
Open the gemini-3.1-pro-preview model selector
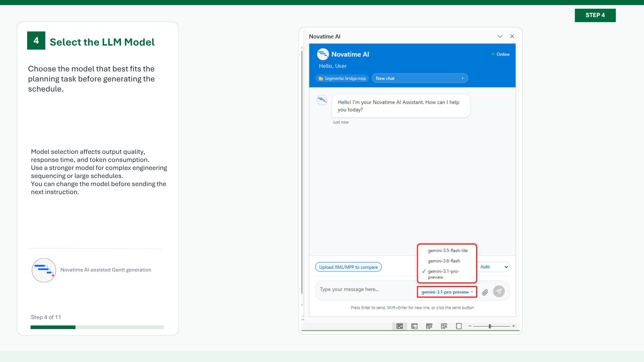[x=447, y=292]
